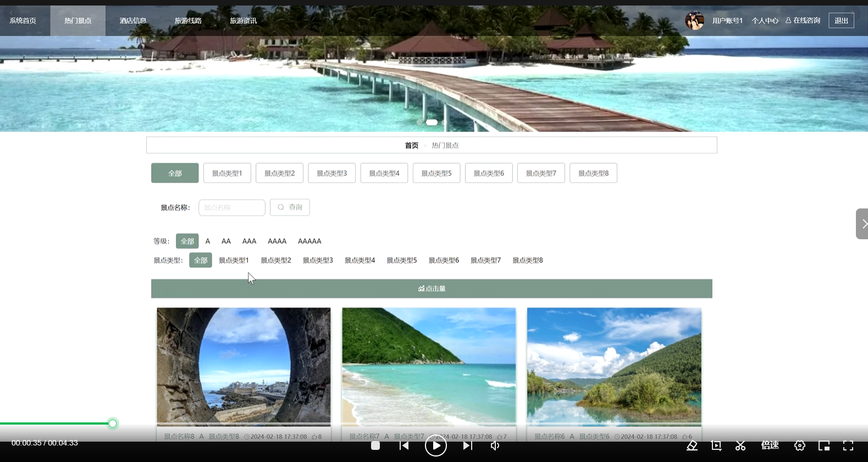Pick 景点类型7 in the 景点类型 filter row
Image resolution: width=868 pixels, height=462 pixels.
coord(485,260)
